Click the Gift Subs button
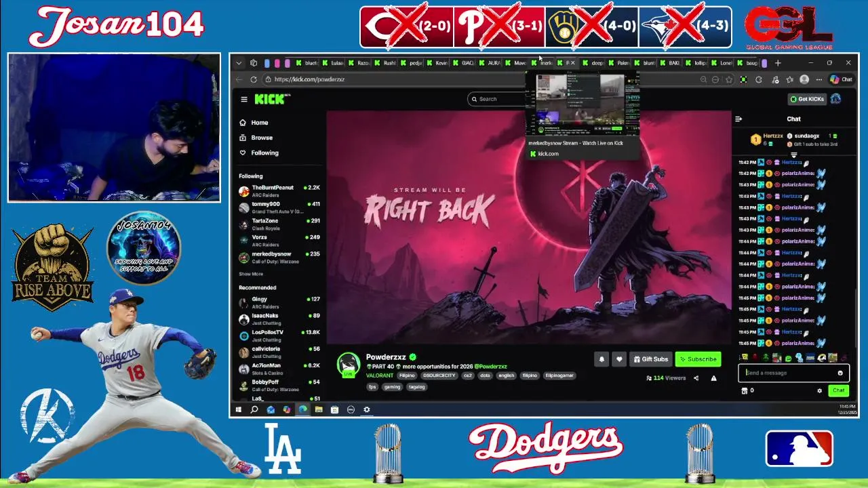 click(x=650, y=359)
